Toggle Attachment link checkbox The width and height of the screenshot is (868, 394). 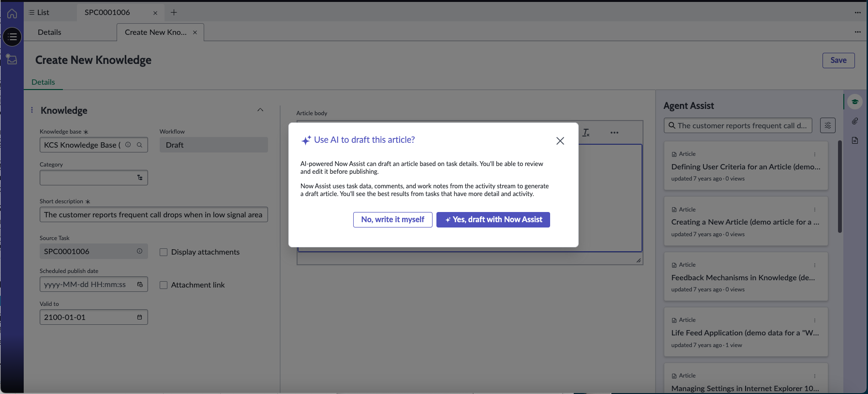click(164, 285)
